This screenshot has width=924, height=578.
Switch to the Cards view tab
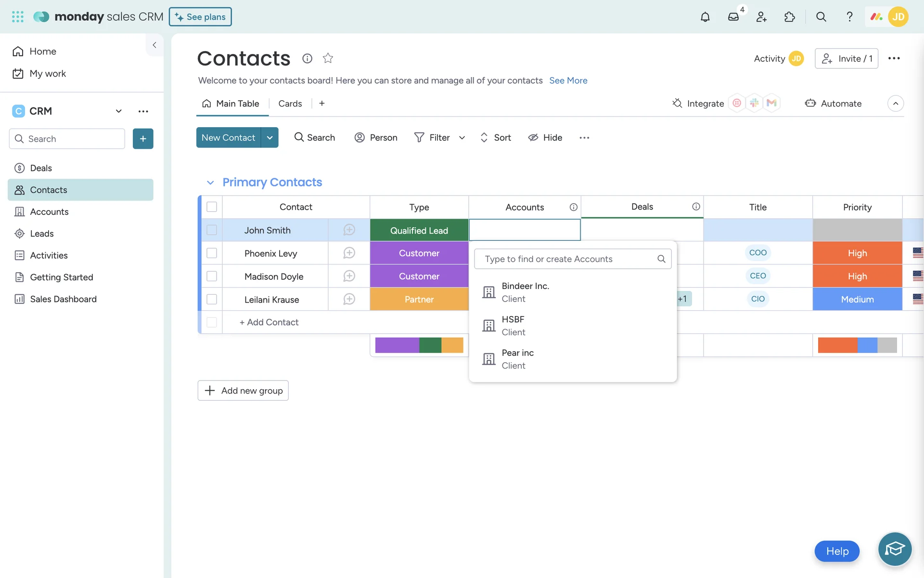(x=290, y=104)
